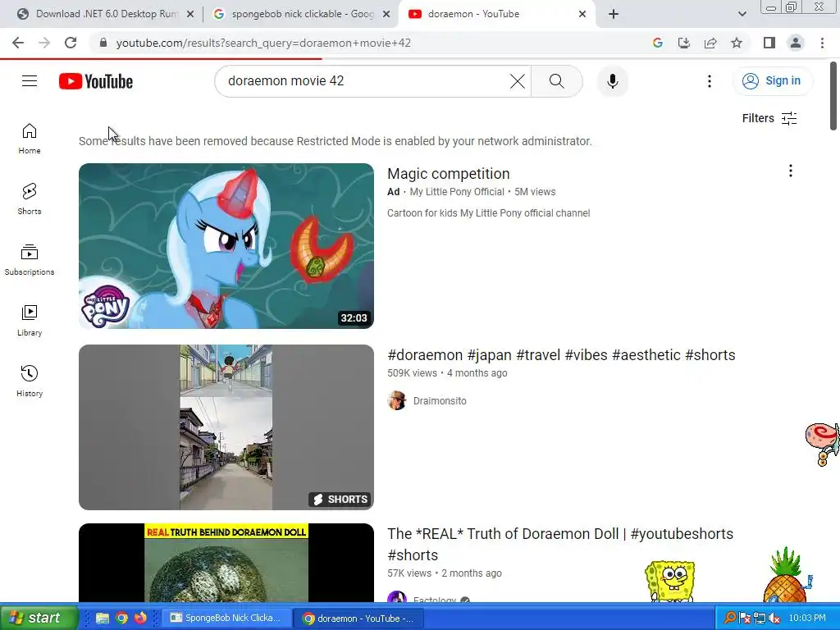Image resolution: width=840 pixels, height=630 pixels.
Task: Click the Gary snail desktop character
Action: tap(822, 444)
